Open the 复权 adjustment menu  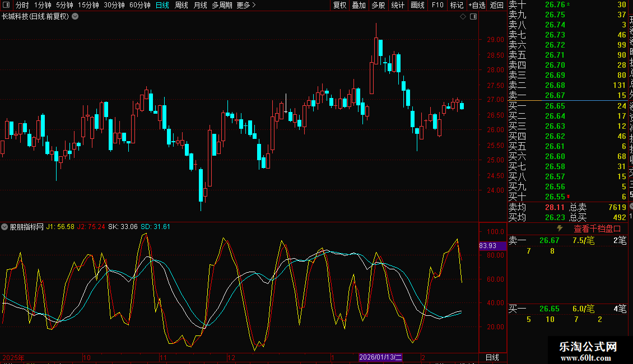[339, 5]
